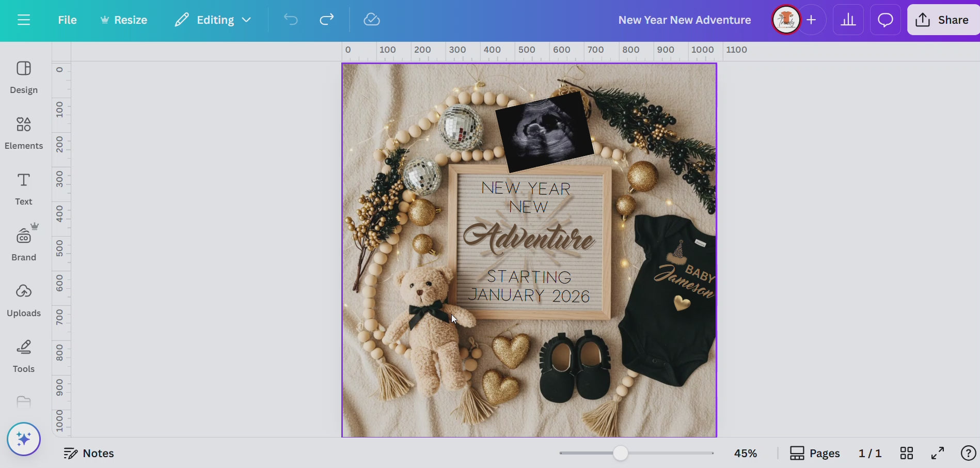Open the hamburger main menu
The width and height of the screenshot is (980, 468).
click(24, 20)
